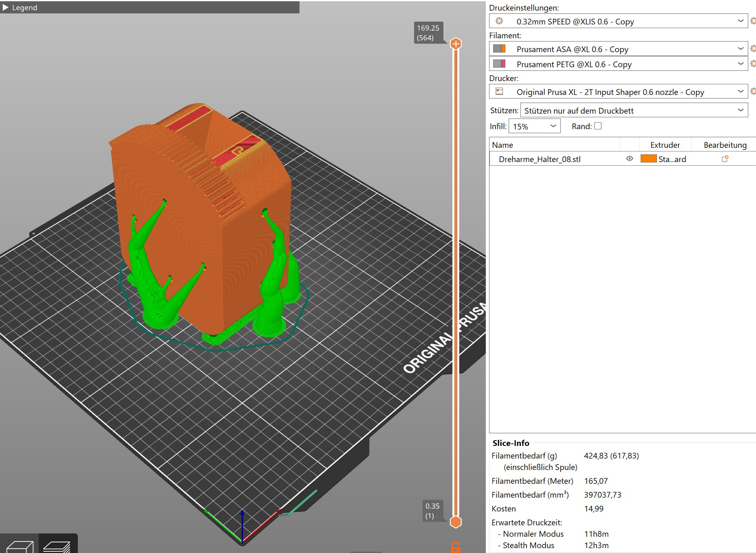The width and height of the screenshot is (756, 553).
Task: Edit the Prusament ASA filament preset gear
Action: click(x=753, y=49)
